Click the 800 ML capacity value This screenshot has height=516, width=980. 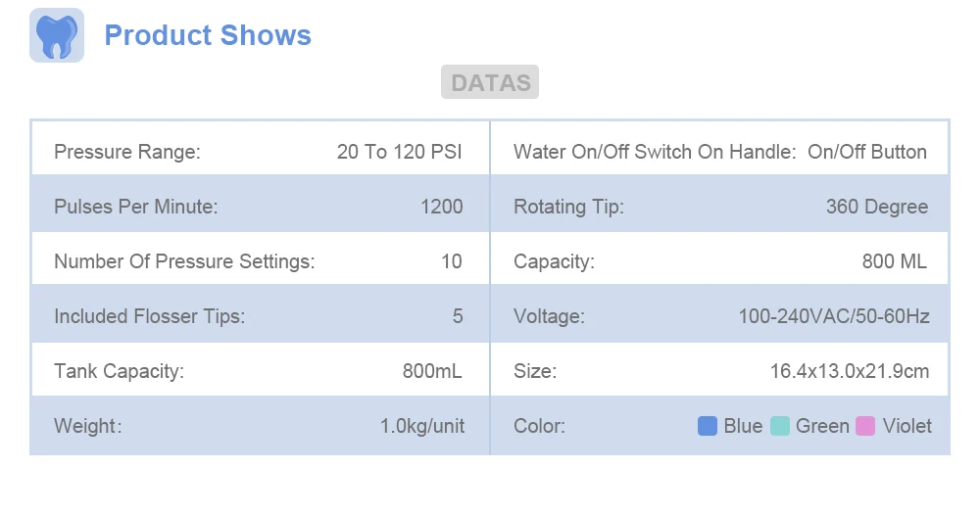pyautogui.click(x=894, y=261)
